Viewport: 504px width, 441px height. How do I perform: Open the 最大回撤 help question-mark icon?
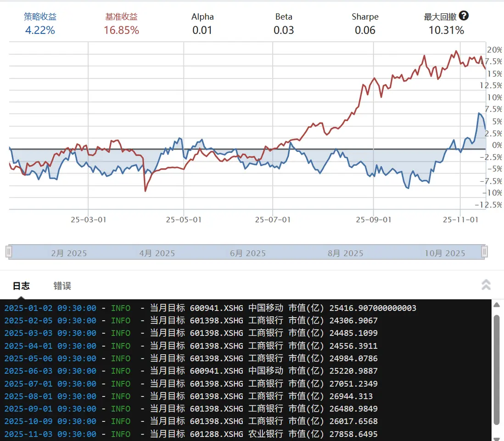[464, 16]
